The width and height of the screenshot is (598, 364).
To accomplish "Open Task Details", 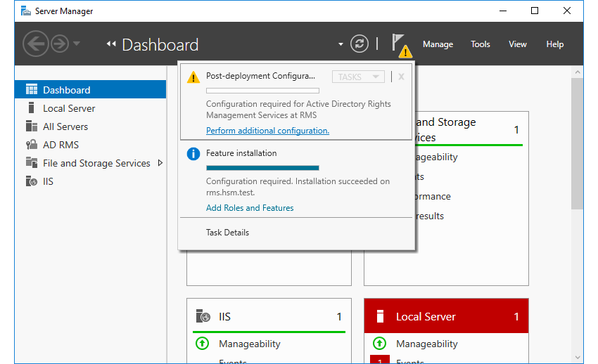I will click(x=227, y=233).
